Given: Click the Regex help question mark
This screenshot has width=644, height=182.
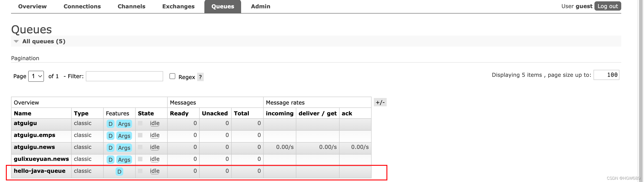Looking at the screenshot, I should tap(200, 77).
